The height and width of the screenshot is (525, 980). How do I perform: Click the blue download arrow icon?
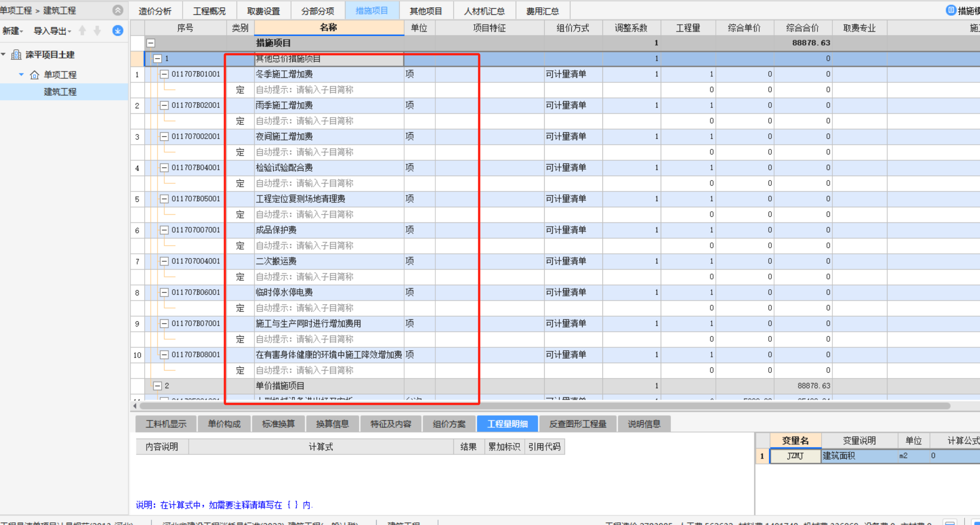(118, 31)
